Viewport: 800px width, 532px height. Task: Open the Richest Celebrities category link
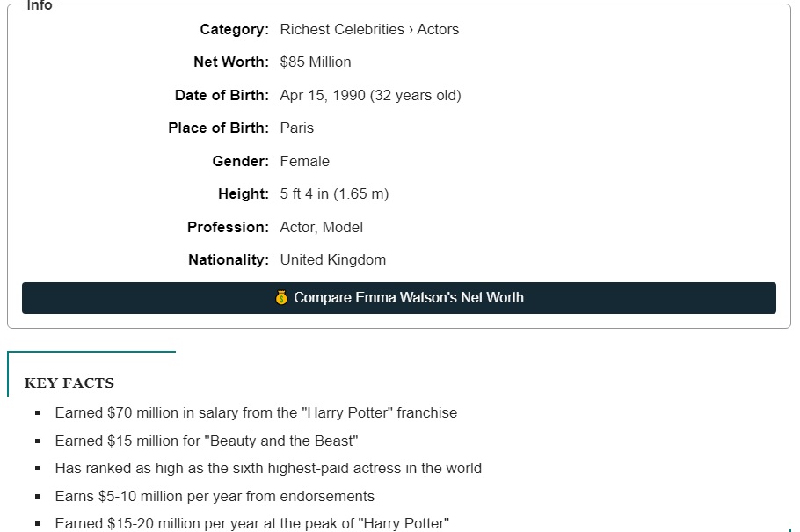coord(342,30)
